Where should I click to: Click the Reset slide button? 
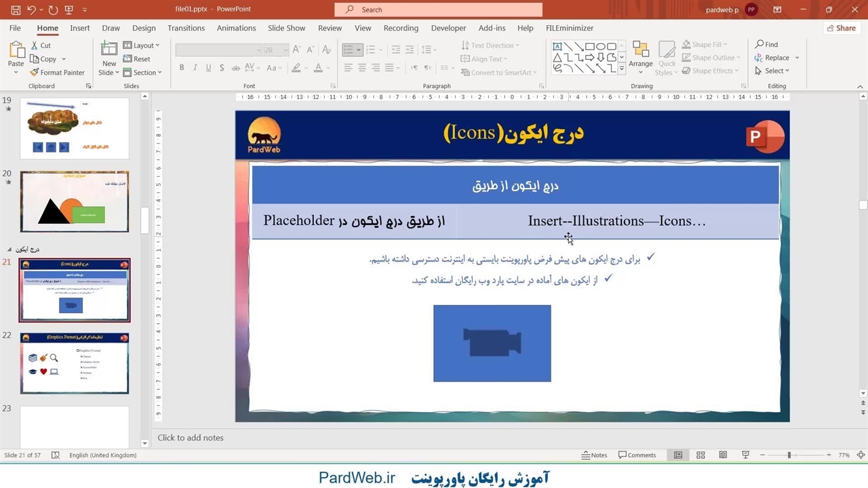[137, 59]
